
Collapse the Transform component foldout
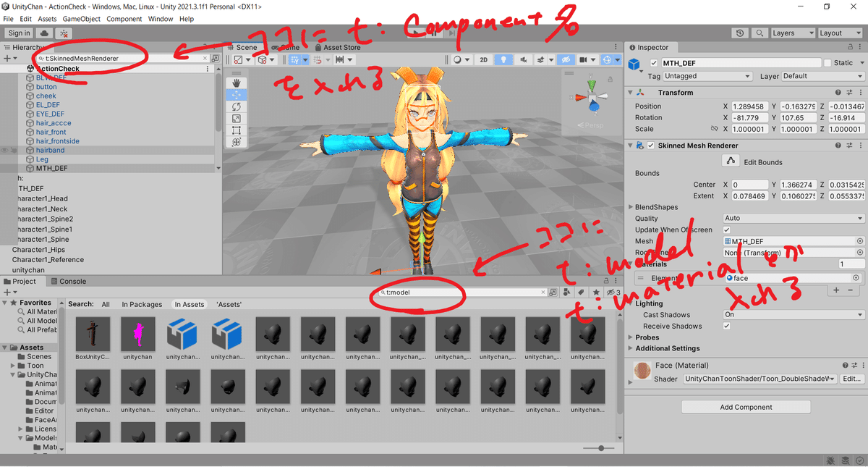[630, 93]
